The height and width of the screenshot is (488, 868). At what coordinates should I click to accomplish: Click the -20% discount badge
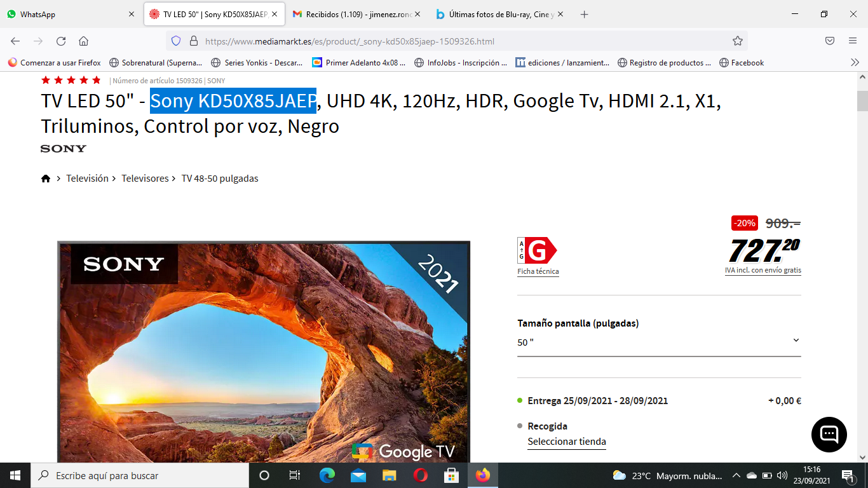click(x=745, y=223)
